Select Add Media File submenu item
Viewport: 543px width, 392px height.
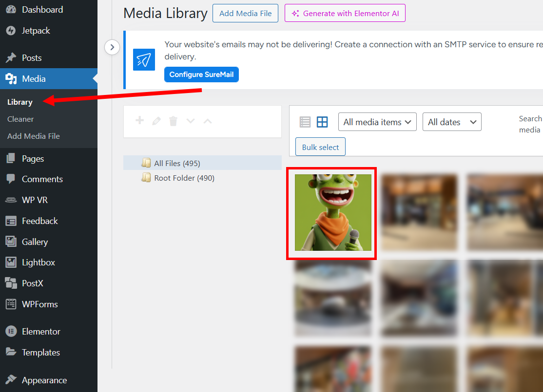34,136
